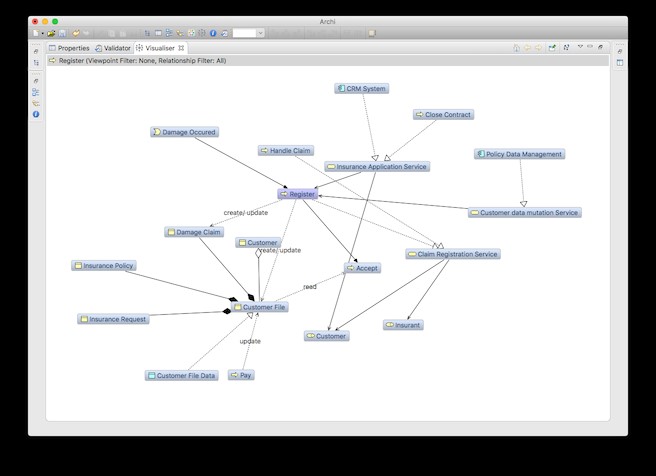Click the Properties view icon in toolbar

(158, 33)
